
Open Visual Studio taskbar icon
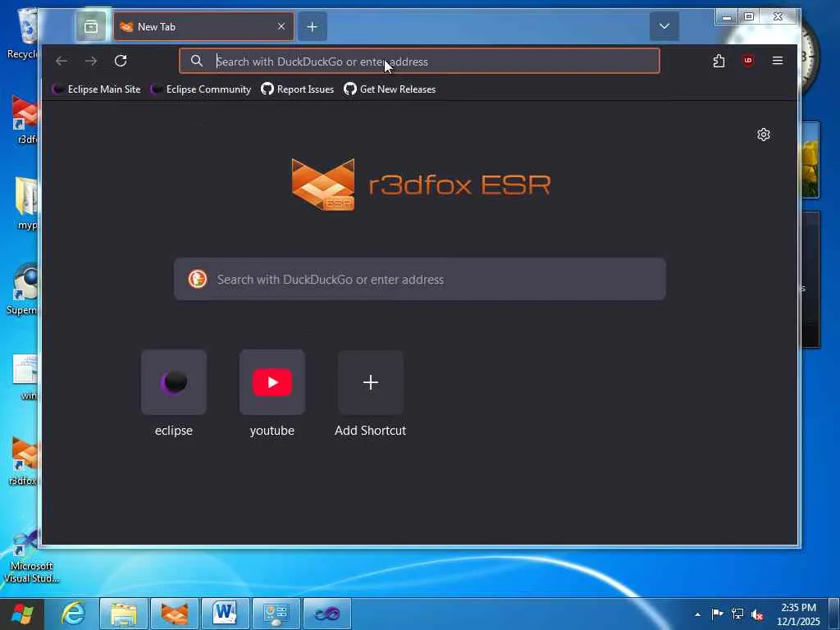click(327, 614)
